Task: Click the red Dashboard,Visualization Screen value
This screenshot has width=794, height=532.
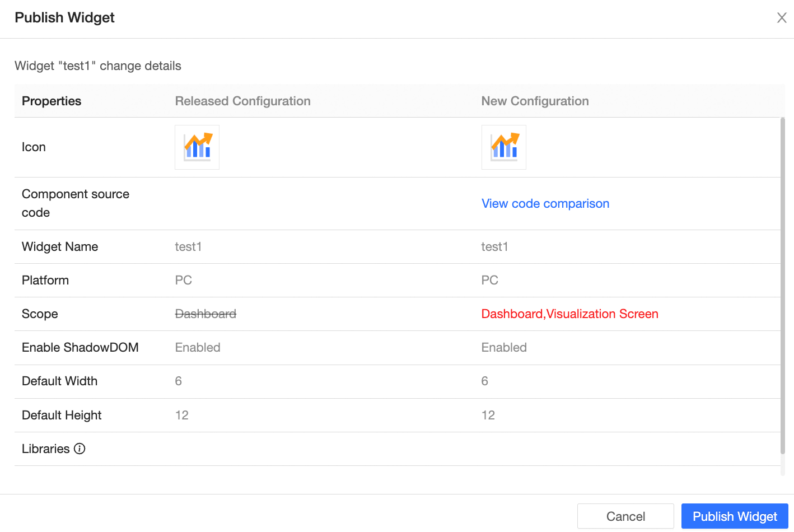Action: (x=569, y=314)
